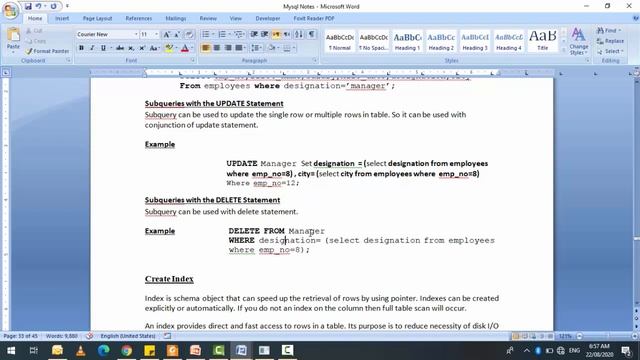The height and width of the screenshot is (360, 640).
Task: Open the font size dropdown
Action: [156, 35]
